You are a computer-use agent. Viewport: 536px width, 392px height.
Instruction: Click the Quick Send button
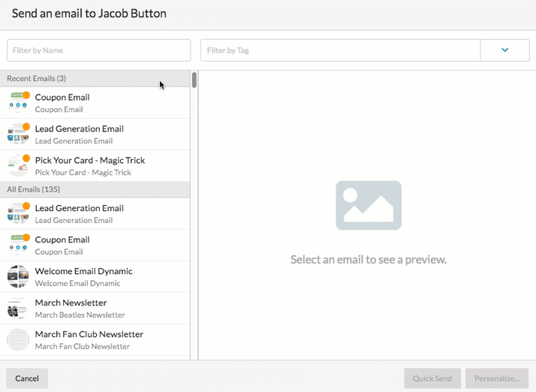pos(432,378)
